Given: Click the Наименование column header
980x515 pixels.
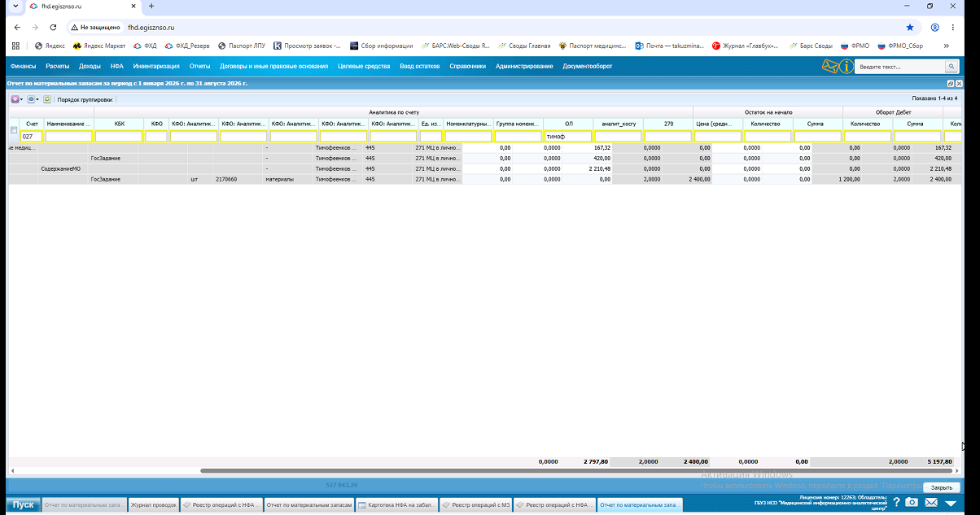Looking at the screenshot, I should [68, 124].
